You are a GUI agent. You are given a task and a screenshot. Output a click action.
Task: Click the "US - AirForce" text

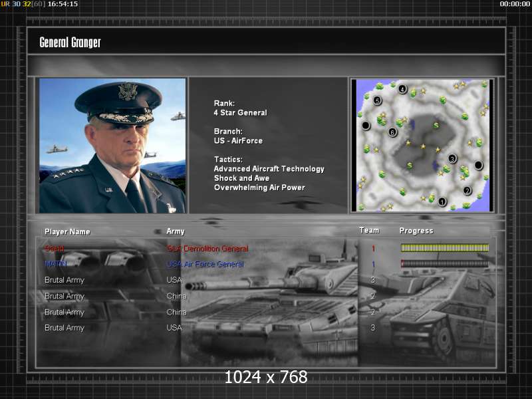coord(238,140)
